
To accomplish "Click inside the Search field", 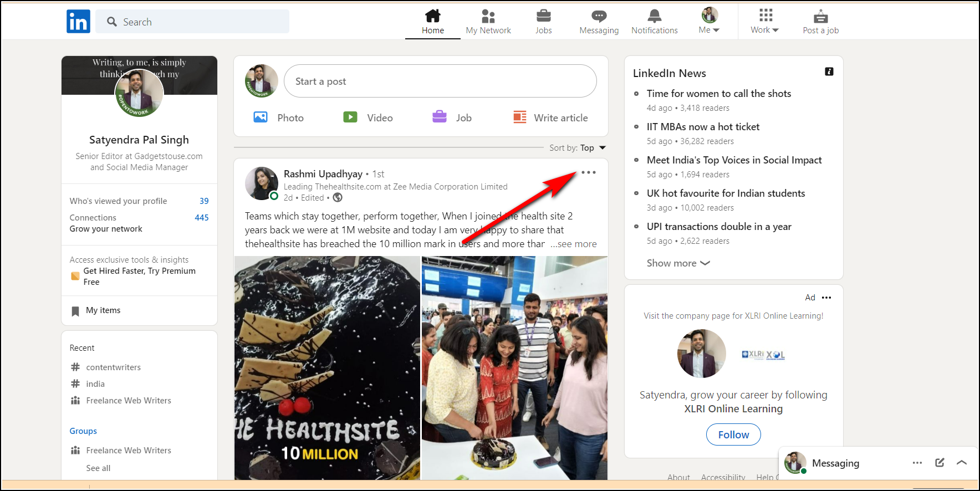I will click(192, 22).
